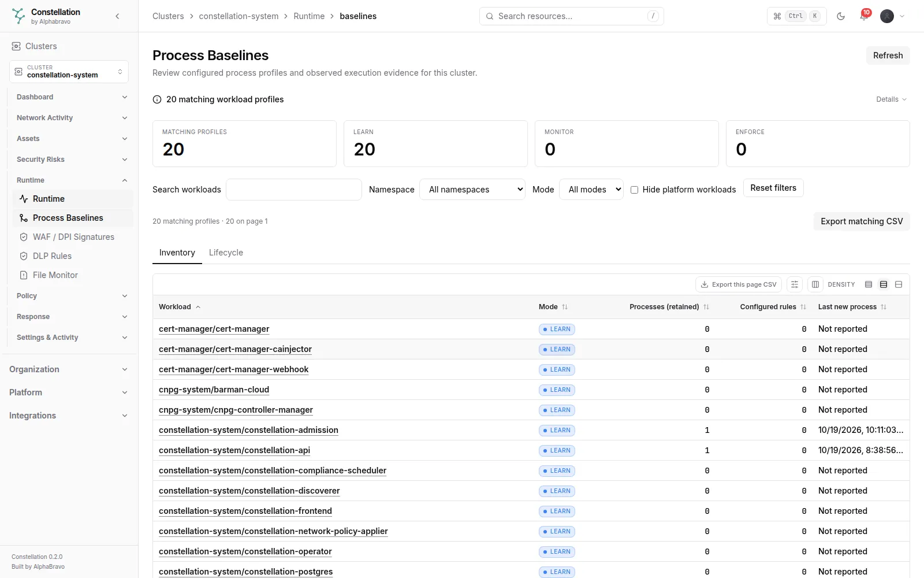Image resolution: width=924 pixels, height=578 pixels.
Task: Open the user avatar menu
Action: [892, 16]
